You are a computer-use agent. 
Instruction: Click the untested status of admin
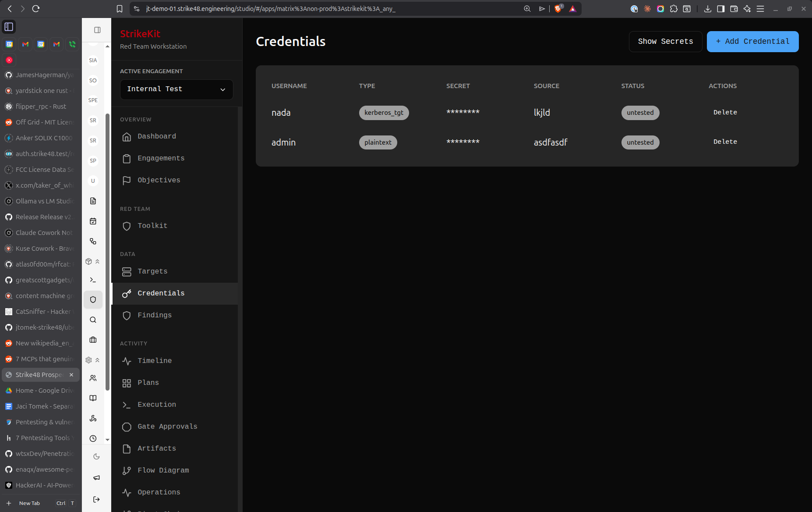tap(640, 142)
